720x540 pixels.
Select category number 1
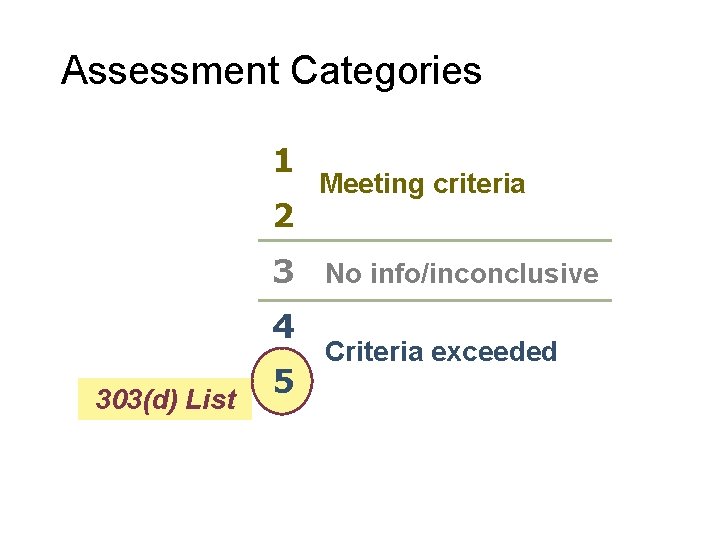pos(282,160)
